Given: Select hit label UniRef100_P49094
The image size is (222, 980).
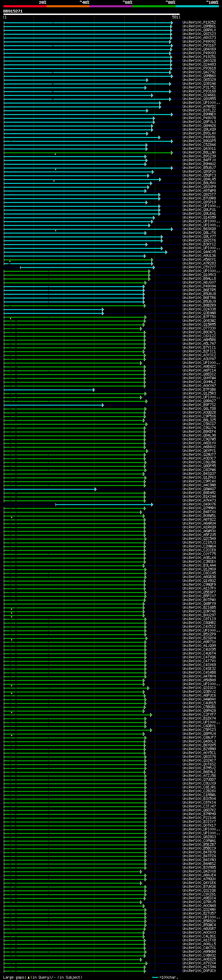Looking at the screenshot, I should [x=199, y=286].
